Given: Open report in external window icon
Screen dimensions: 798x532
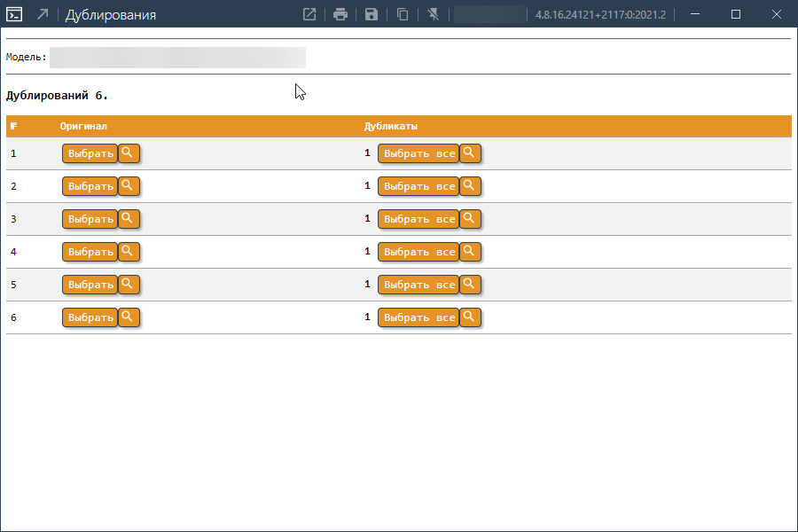Looking at the screenshot, I should tap(309, 14).
